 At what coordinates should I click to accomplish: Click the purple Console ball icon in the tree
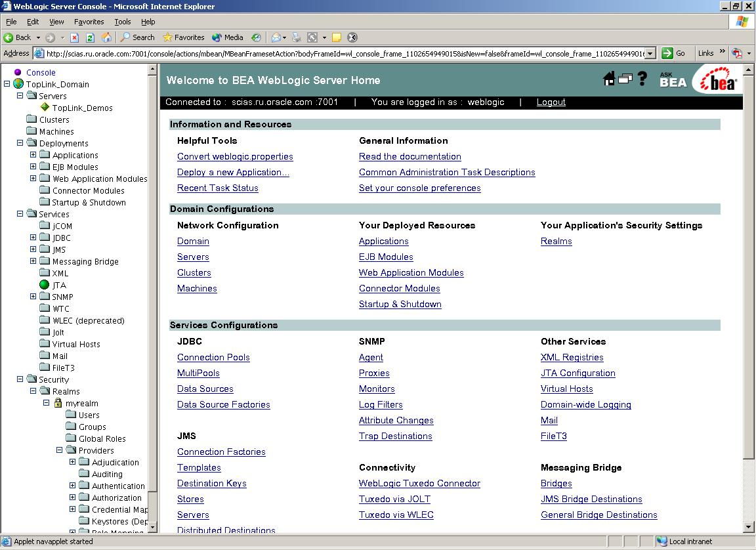(18, 72)
